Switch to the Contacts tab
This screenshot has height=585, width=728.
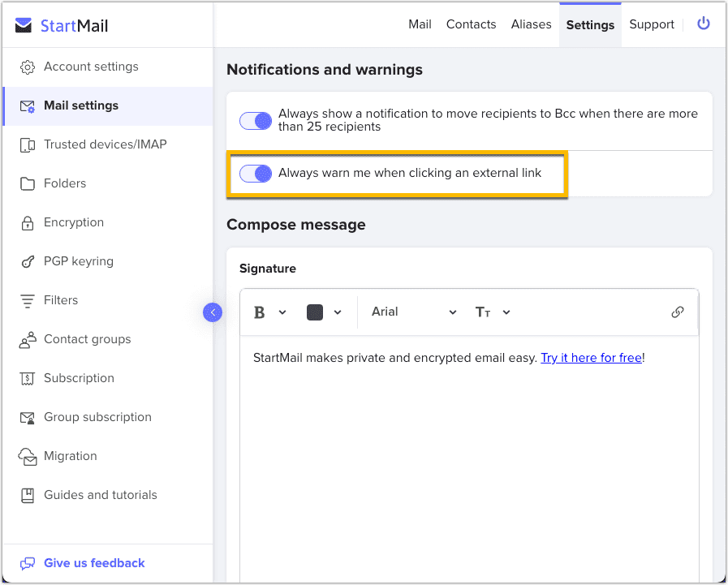tap(471, 24)
